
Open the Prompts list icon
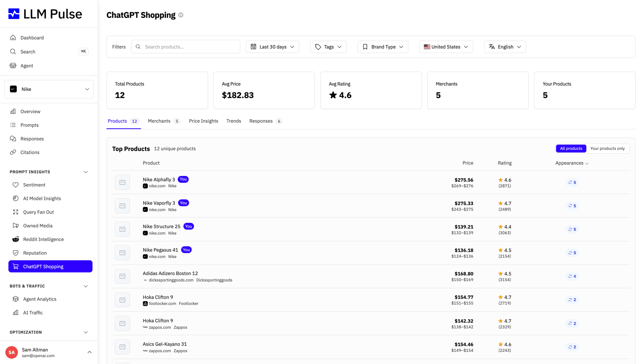click(x=13, y=125)
